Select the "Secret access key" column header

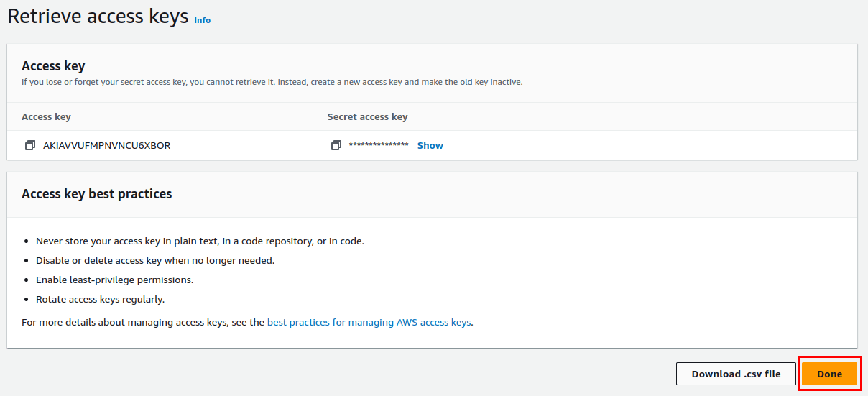pyautogui.click(x=367, y=116)
